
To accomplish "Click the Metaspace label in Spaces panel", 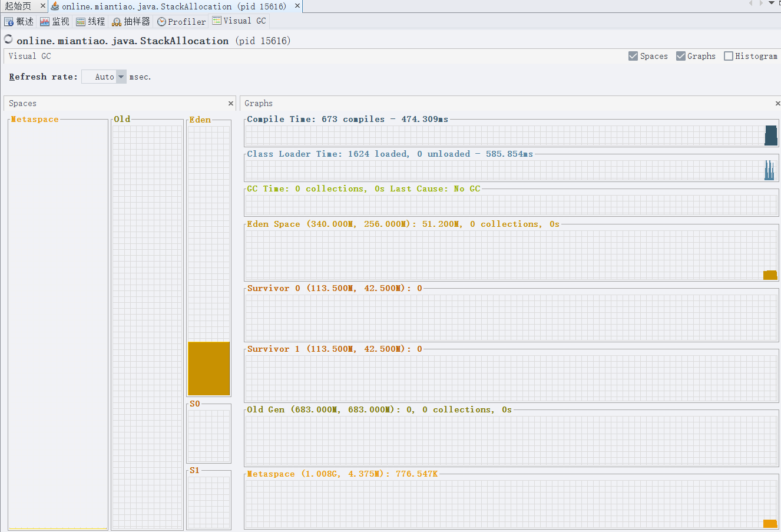I will click(x=35, y=119).
